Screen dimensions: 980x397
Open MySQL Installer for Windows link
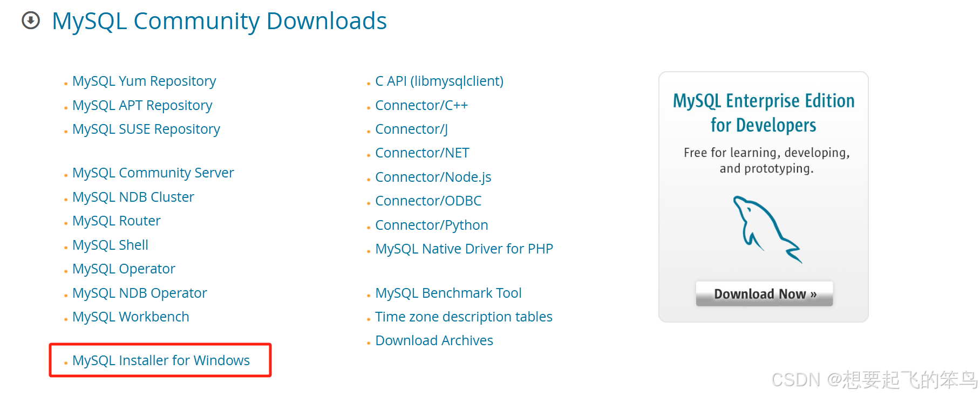click(x=161, y=360)
